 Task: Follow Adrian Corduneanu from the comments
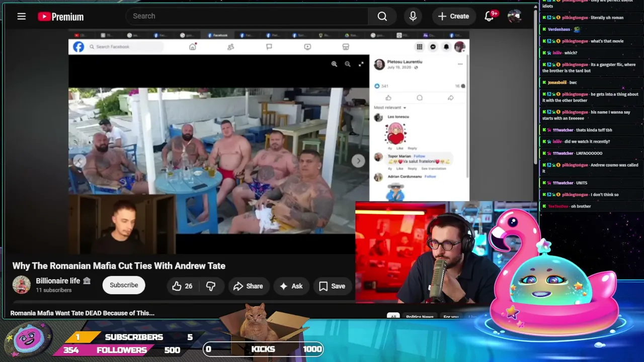pyautogui.click(x=430, y=176)
